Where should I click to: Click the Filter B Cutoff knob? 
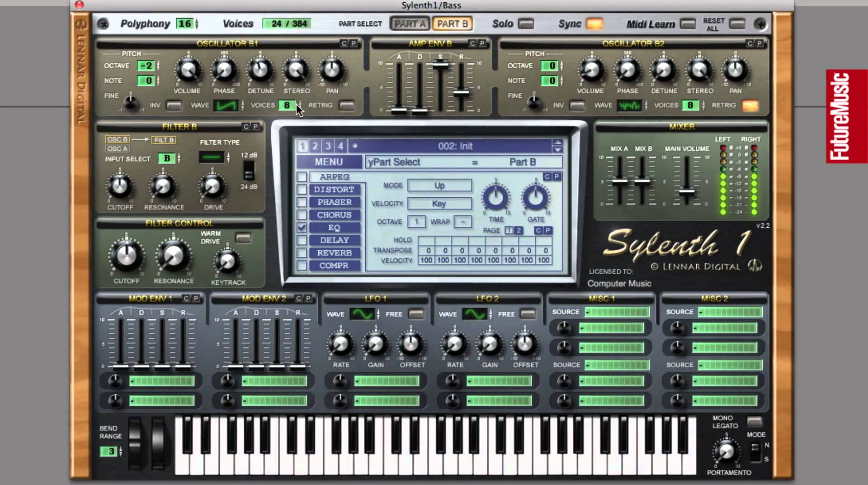(120, 186)
